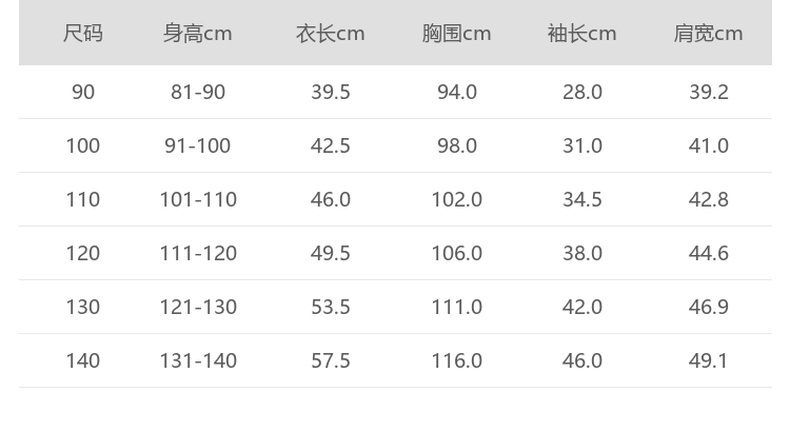Viewport: 790px width, 431px height.
Task: Click the size 140 cell
Action: (83, 361)
